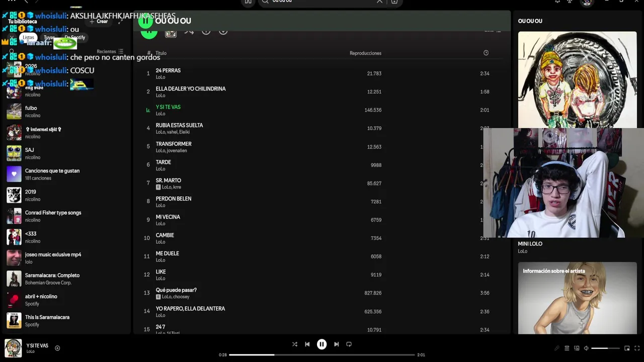Open jovenalien artist link under TRANSFORMER
This screenshot has height=362, width=644.
click(x=177, y=150)
